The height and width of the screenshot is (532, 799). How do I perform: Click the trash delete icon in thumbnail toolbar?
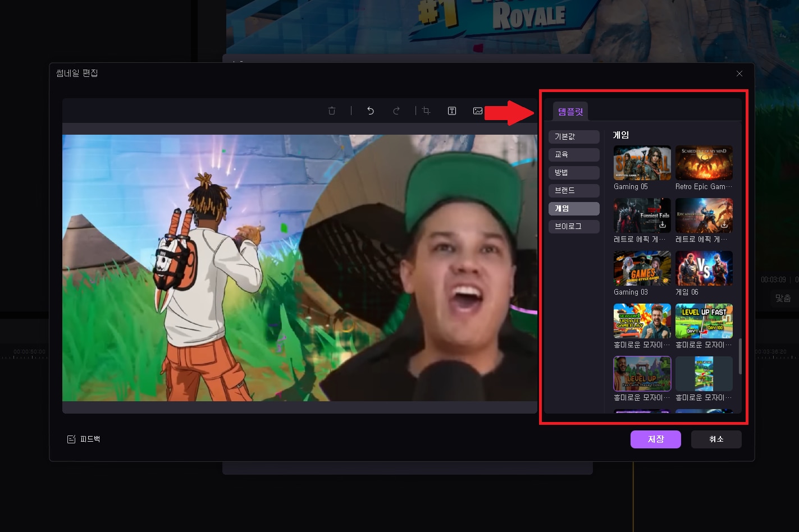[332, 111]
